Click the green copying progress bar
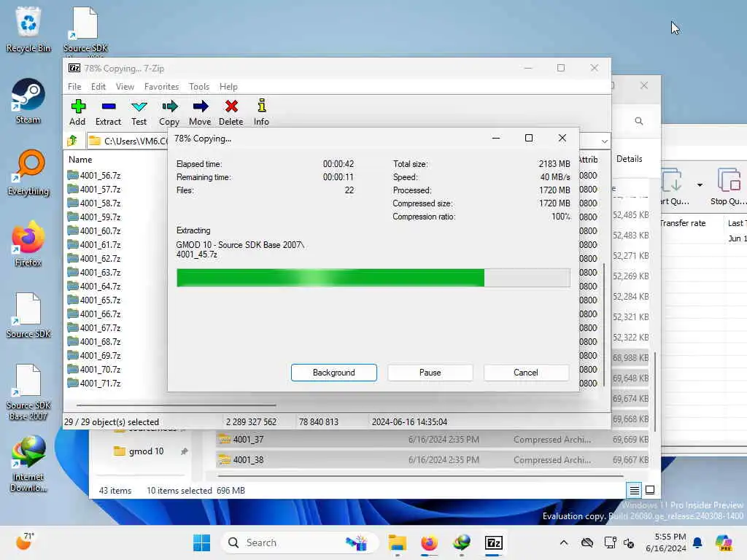The height and width of the screenshot is (560, 747). click(x=373, y=278)
